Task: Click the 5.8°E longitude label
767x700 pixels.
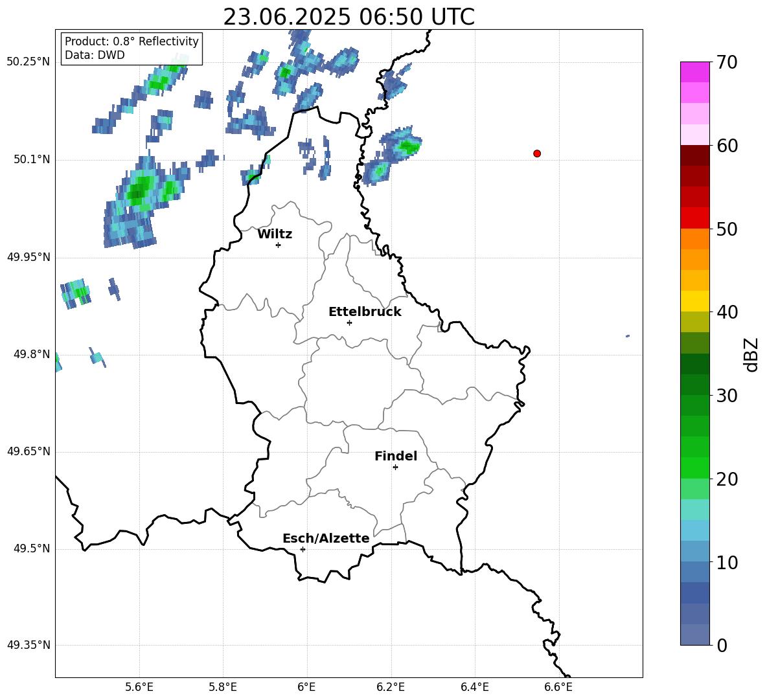Action: [x=223, y=687]
